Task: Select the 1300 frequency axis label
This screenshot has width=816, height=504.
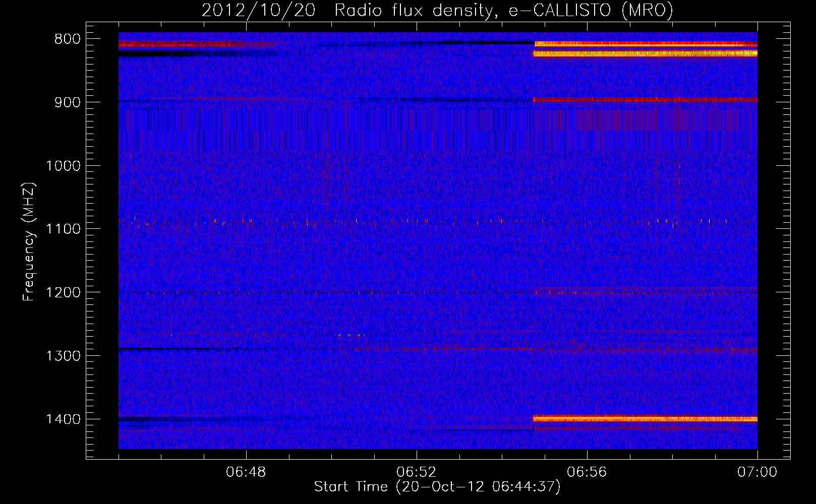Action: pyautogui.click(x=63, y=356)
